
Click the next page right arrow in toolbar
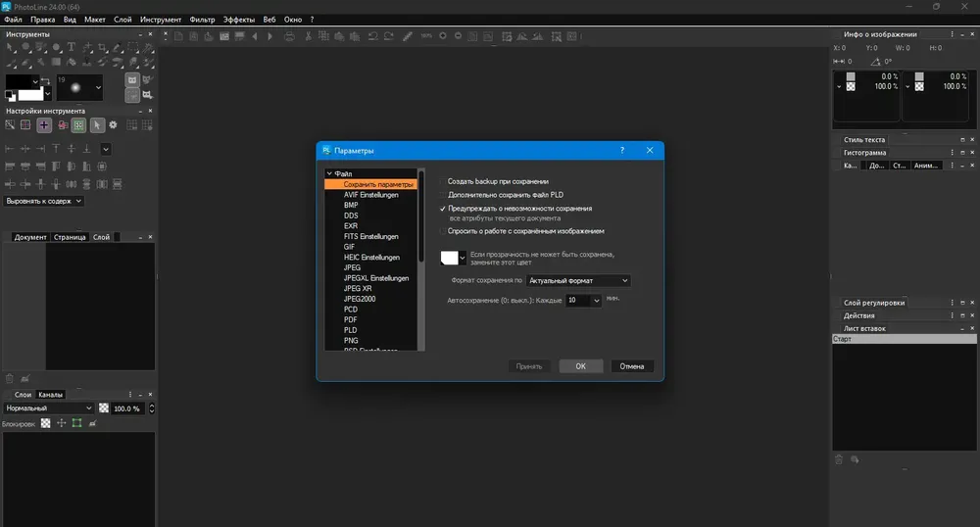click(270, 36)
